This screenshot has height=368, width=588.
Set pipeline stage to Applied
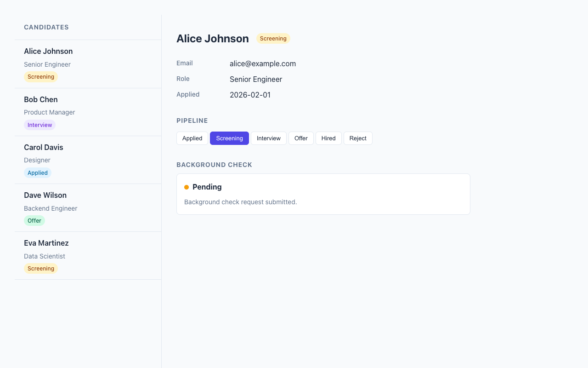coord(192,138)
